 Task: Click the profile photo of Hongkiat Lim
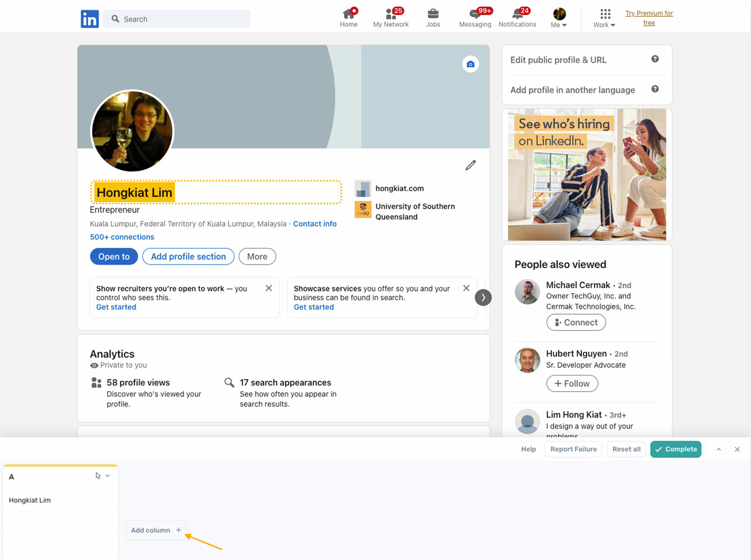(132, 131)
